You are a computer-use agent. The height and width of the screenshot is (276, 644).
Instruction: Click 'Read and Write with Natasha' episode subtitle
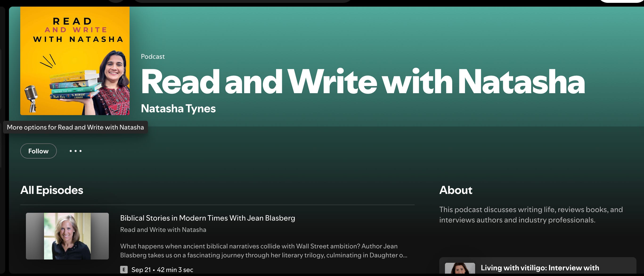pos(163,230)
